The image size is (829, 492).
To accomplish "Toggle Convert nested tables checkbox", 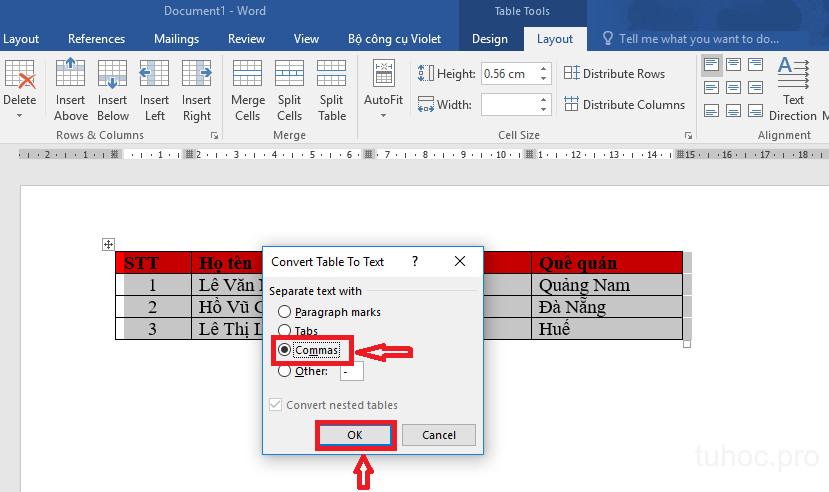I will point(275,405).
